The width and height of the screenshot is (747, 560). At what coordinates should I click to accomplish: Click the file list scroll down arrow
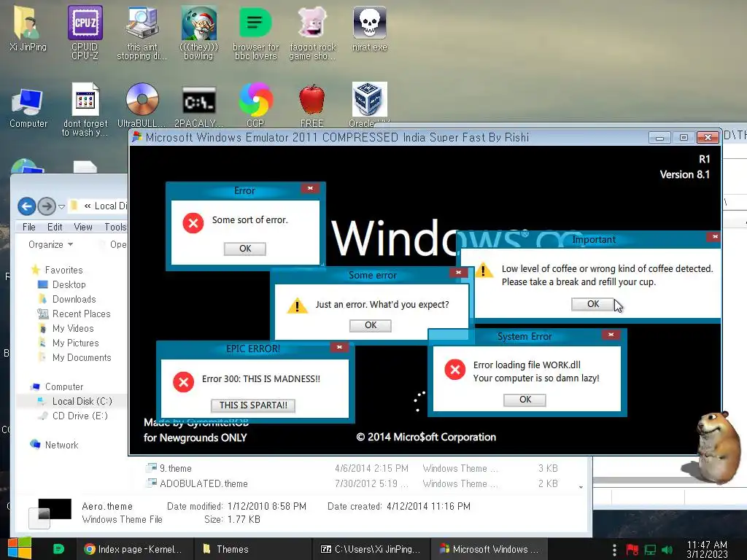[581, 486]
